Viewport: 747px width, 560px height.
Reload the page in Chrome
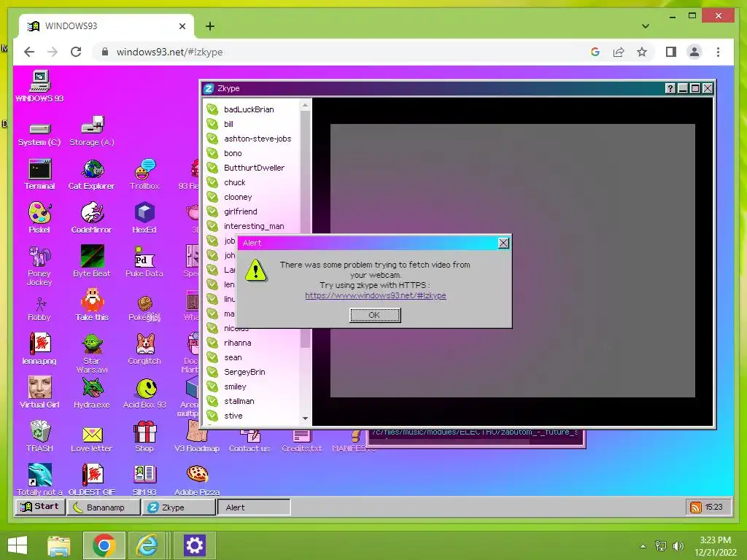point(76,52)
